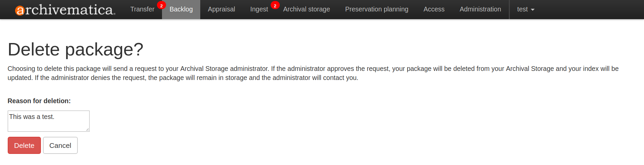Open the Transfer tab

tap(142, 9)
